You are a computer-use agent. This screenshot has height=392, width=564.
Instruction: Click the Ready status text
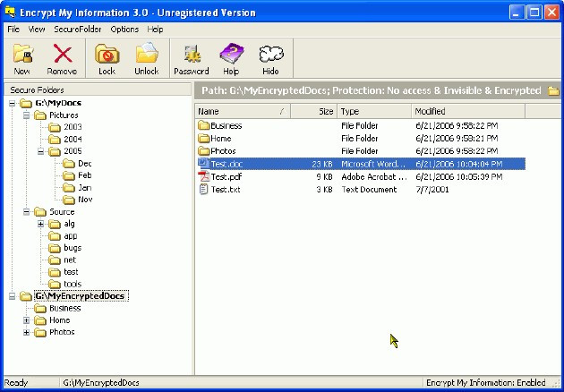[x=16, y=383]
